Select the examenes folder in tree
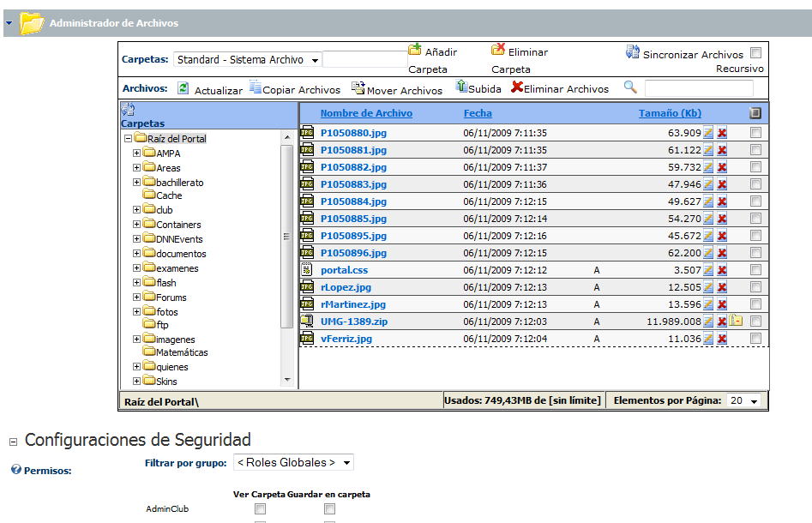 pos(177,268)
